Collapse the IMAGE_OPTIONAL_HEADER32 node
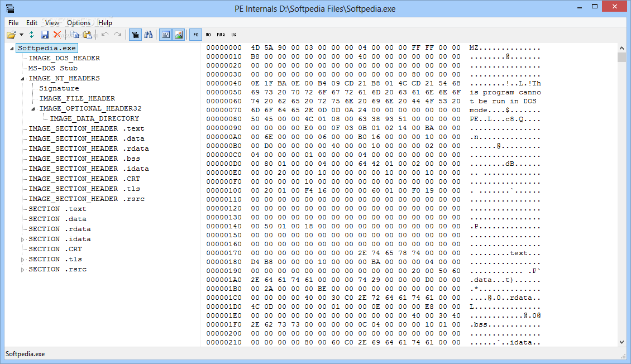This screenshot has width=631, height=364. (34, 109)
